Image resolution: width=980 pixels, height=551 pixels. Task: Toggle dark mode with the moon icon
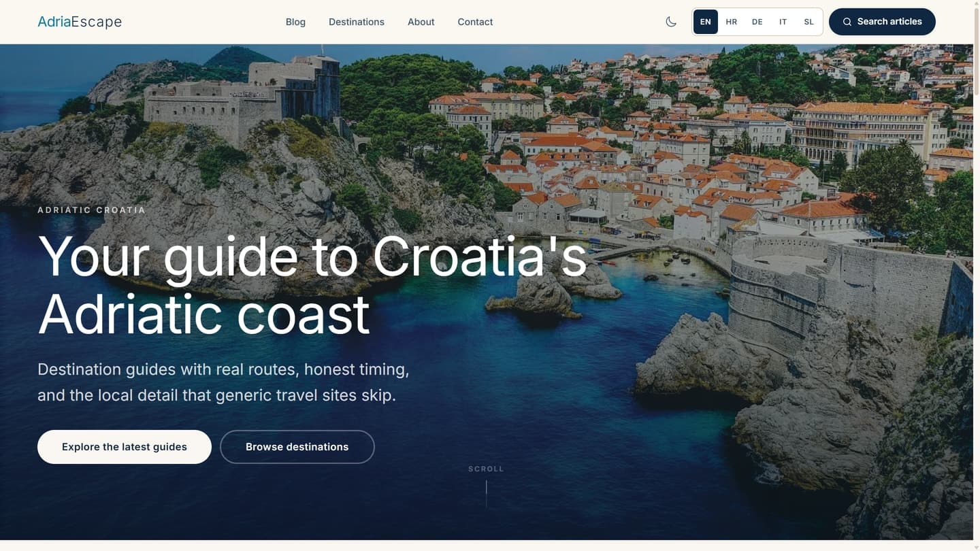click(x=671, y=22)
